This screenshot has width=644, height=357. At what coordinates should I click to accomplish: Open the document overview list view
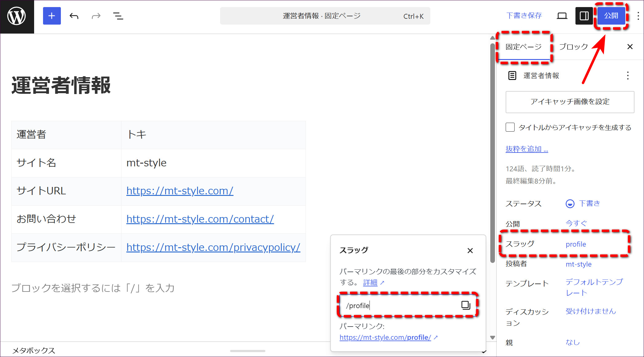(x=118, y=16)
